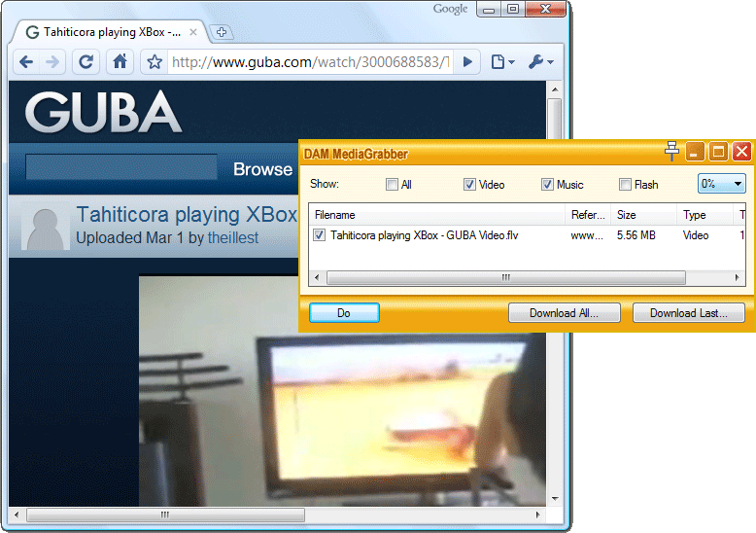Screen dimensions: 756x533
Task: Click MediaGrabber list scroll right arrow
Action: 737,277
